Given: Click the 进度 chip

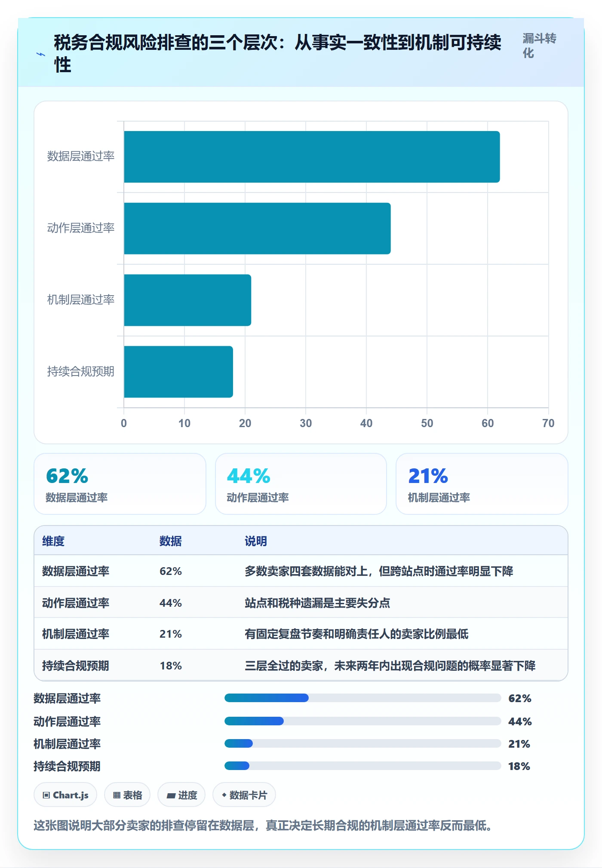Looking at the screenshot, I should tap(181, 795).
